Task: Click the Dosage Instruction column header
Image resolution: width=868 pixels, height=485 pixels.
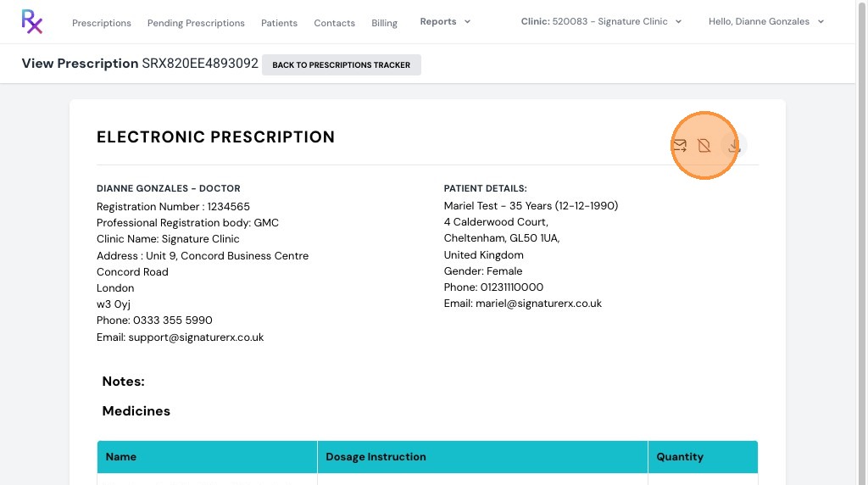Action: [x=482, y=457]
